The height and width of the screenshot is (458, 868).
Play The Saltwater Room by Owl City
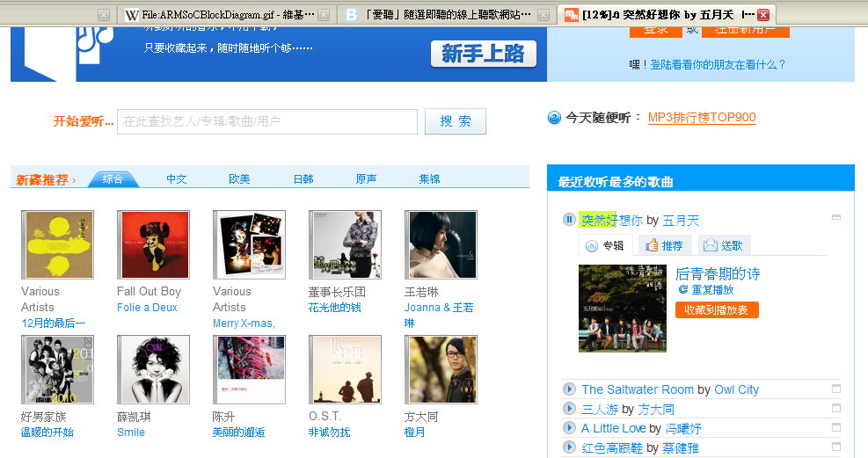568,389
